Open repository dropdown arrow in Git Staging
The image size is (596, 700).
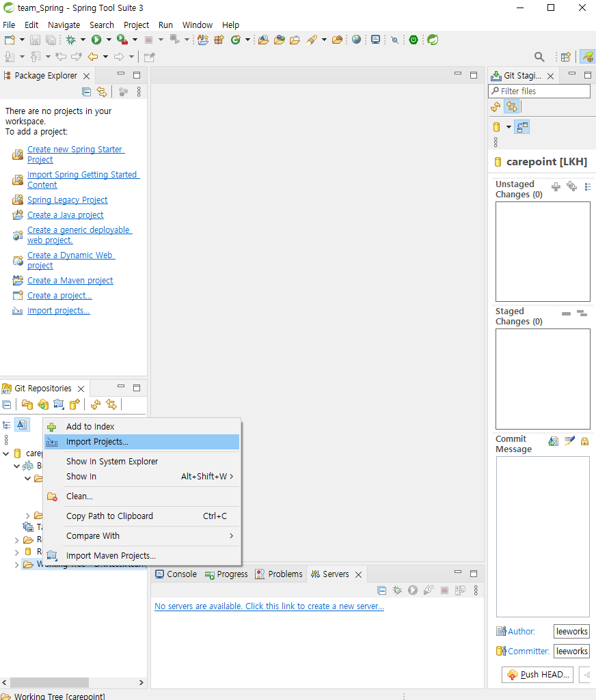[509, 127]
